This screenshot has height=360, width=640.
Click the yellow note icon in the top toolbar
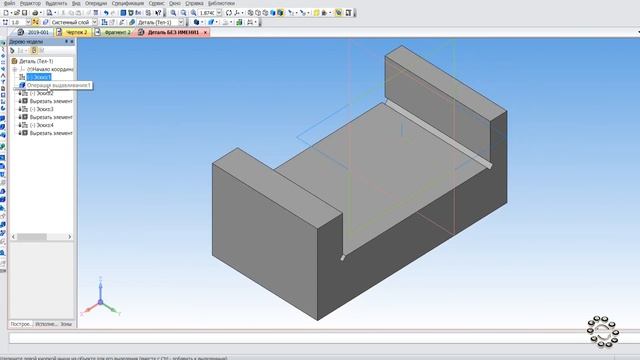coord(316,13)
